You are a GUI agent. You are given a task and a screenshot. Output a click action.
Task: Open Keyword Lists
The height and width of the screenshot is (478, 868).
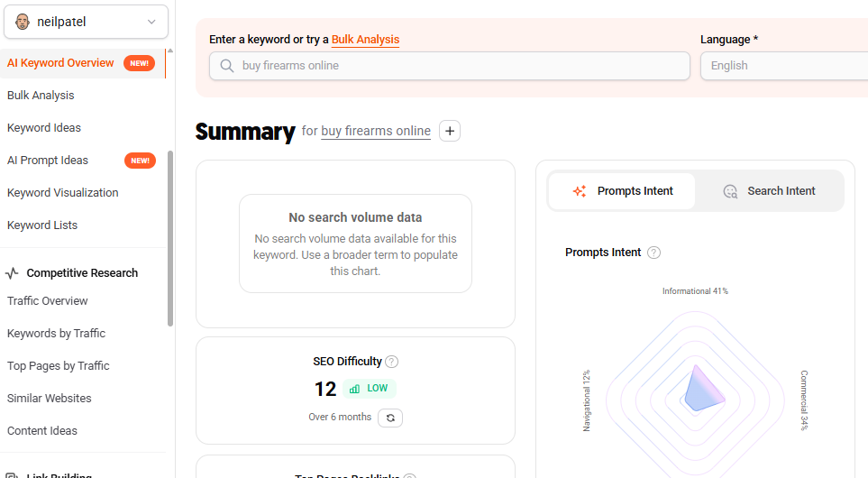point(42,225)
